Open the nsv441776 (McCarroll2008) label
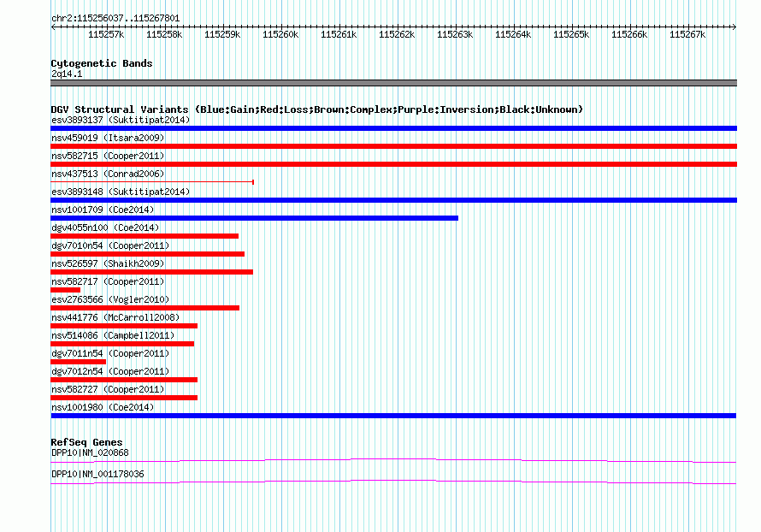 coord(115,317)
